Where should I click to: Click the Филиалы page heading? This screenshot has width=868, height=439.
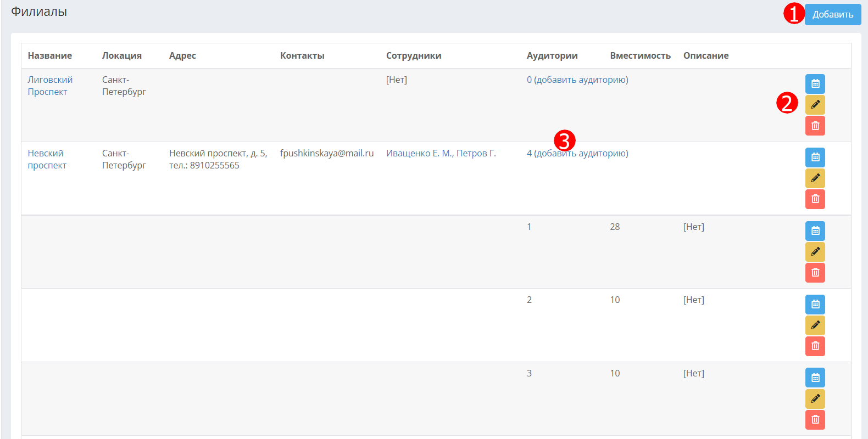click(39, 12)
